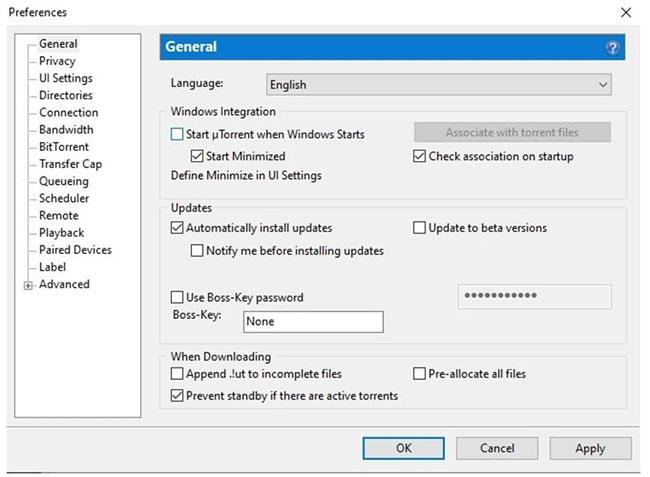
Task: Apply the preference changes
Action: [x=590, y=448]
